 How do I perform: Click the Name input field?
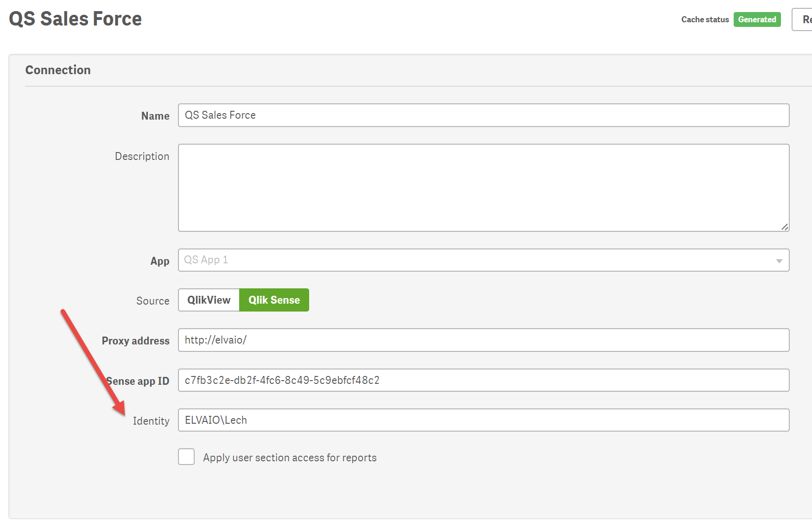[483, 115]
